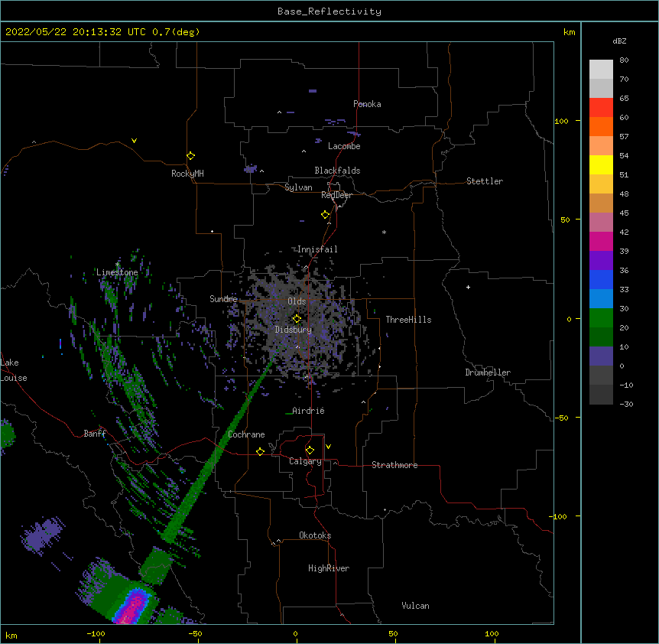
Task: Click the Sylvan label on the map
Action: click(x=298, y=187)
